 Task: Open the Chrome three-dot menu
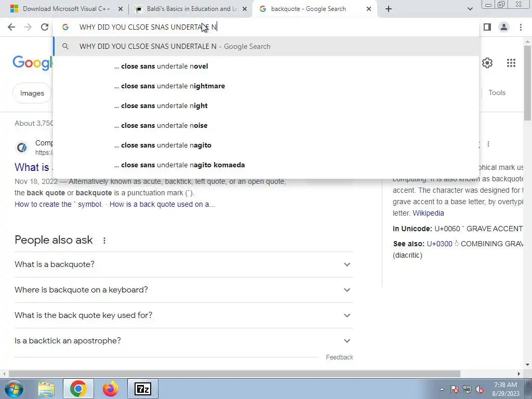[x=521, y=27]
